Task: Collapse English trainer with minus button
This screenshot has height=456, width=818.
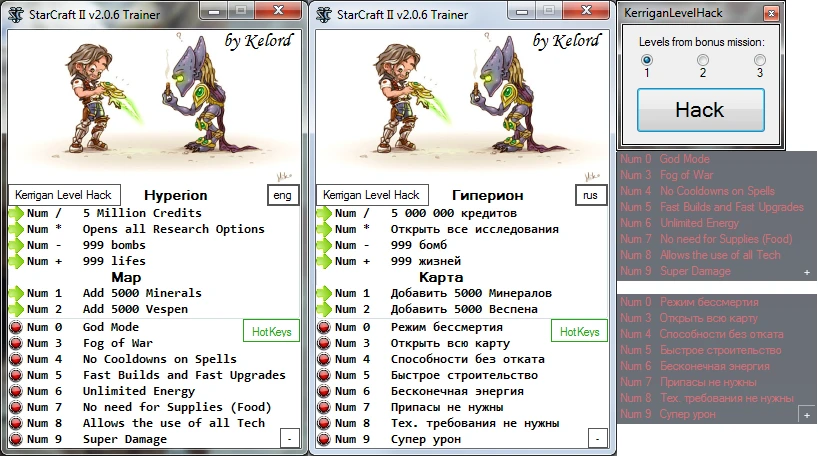Action: click(290, 438)
